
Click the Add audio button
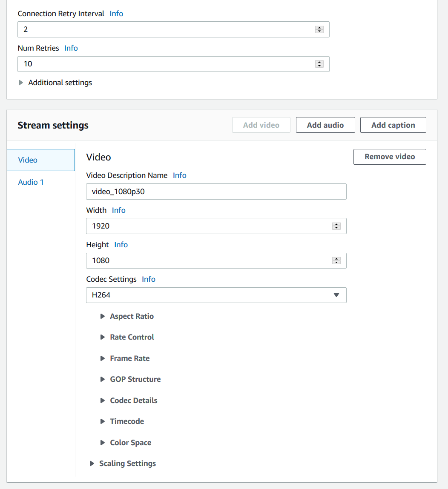[325, 125]
